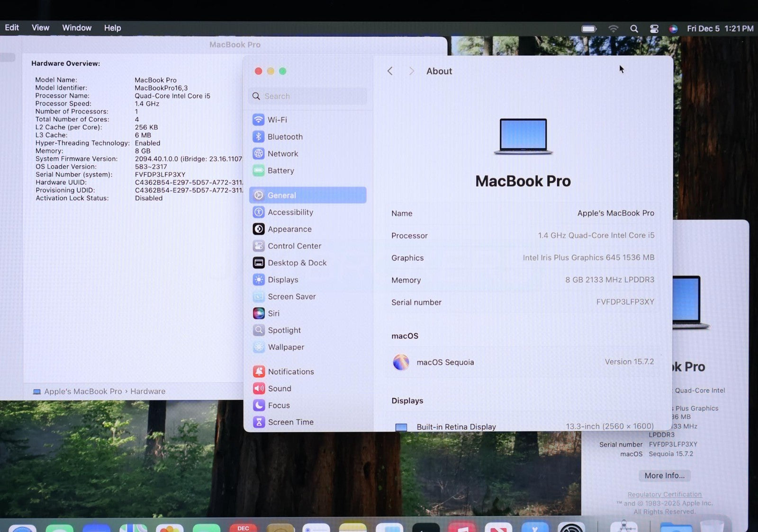The width and height of the screenshot is (758, 532).
Task: Click the back chevron in About
Action: pos(390,71)
